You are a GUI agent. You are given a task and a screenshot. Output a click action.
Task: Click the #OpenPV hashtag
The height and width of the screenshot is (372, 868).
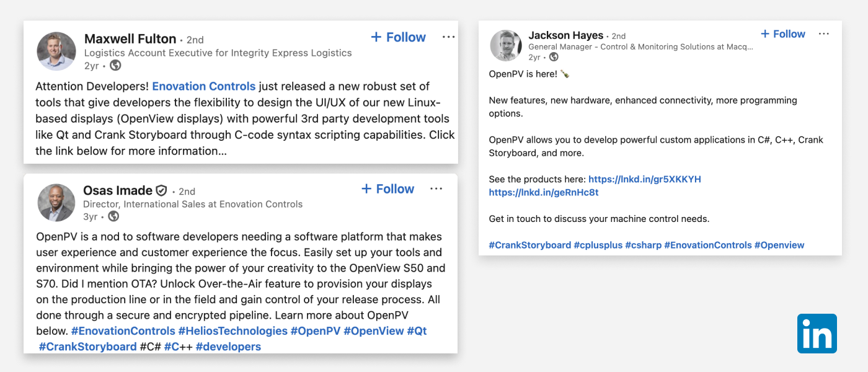(316, 331)
